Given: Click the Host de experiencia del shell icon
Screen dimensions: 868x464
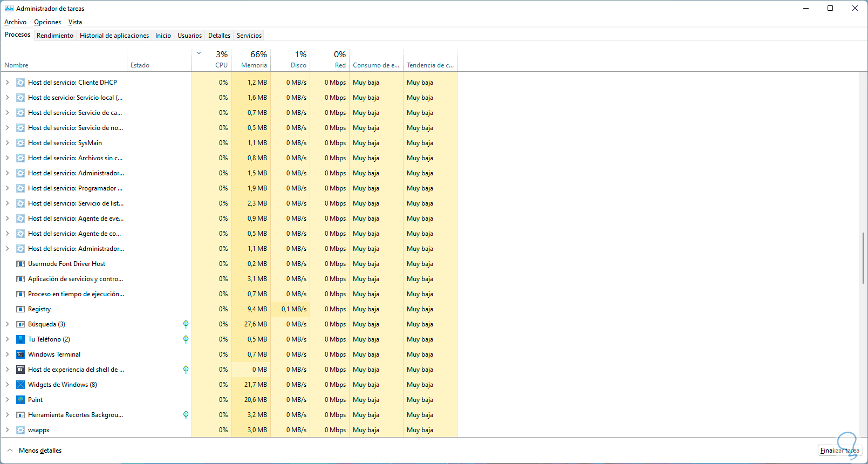Looking at the screenshot, I should 20,370.
